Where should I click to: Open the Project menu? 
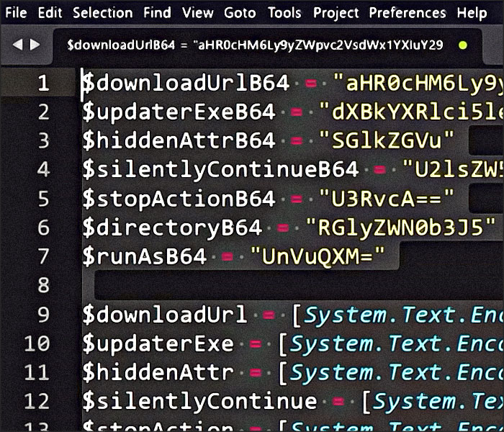coord(336,13)
